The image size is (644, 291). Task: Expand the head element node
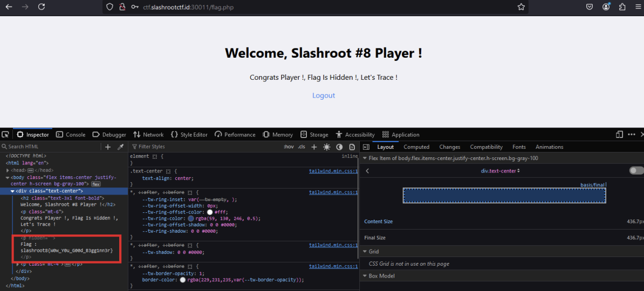coord(8,170)
